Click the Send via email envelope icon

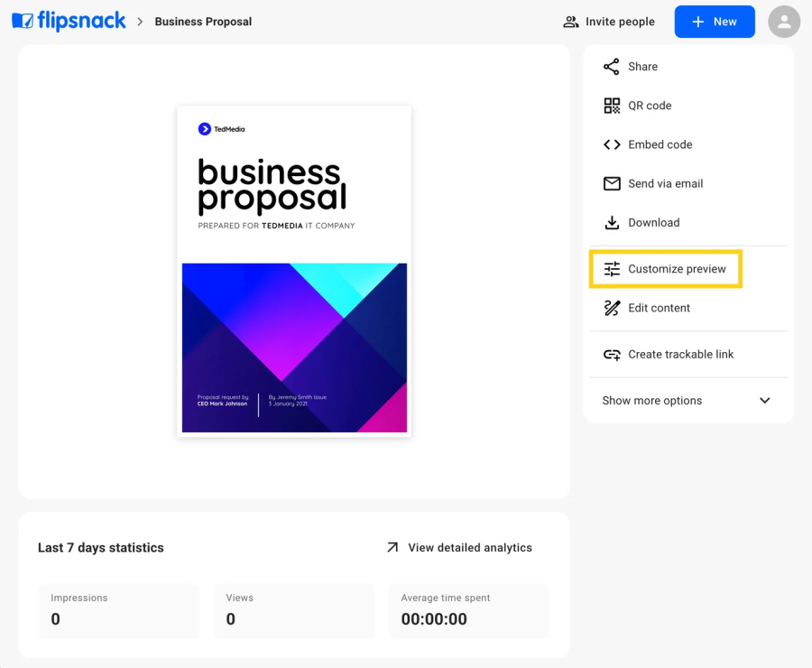[612, 183]
